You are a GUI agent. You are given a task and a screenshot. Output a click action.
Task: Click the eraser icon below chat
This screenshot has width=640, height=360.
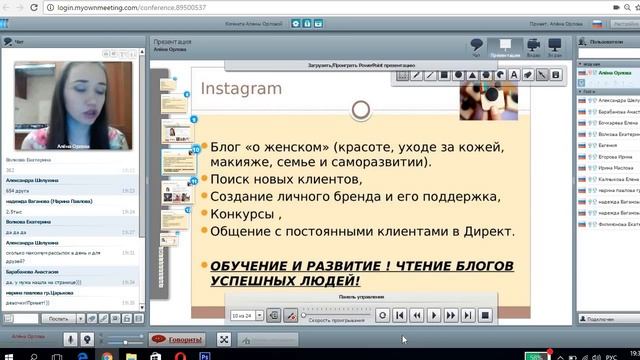coord(92,318)
